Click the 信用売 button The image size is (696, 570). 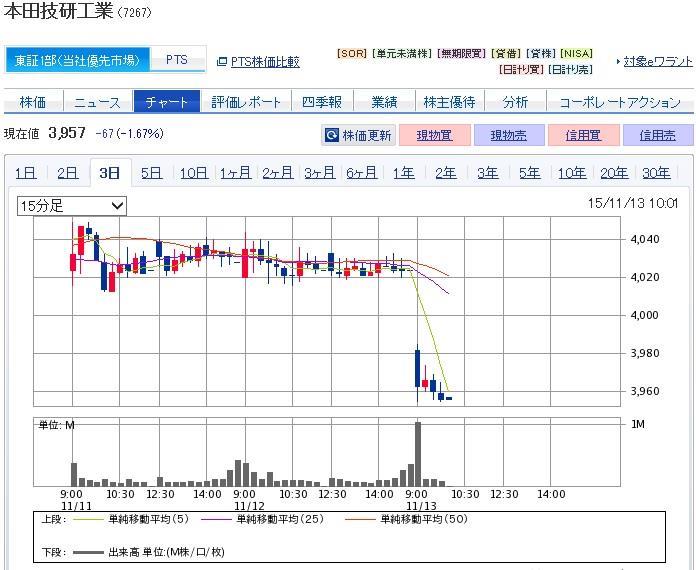click(658, 135)
